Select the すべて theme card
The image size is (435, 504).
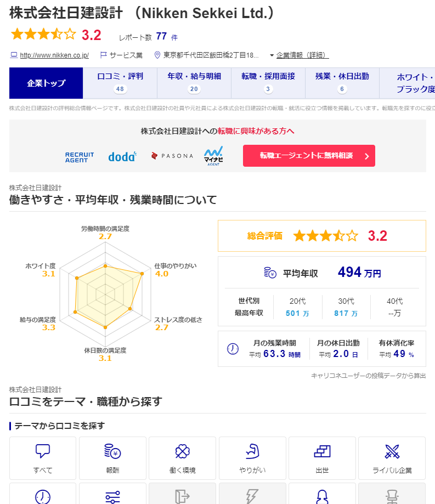click(43, 458)
